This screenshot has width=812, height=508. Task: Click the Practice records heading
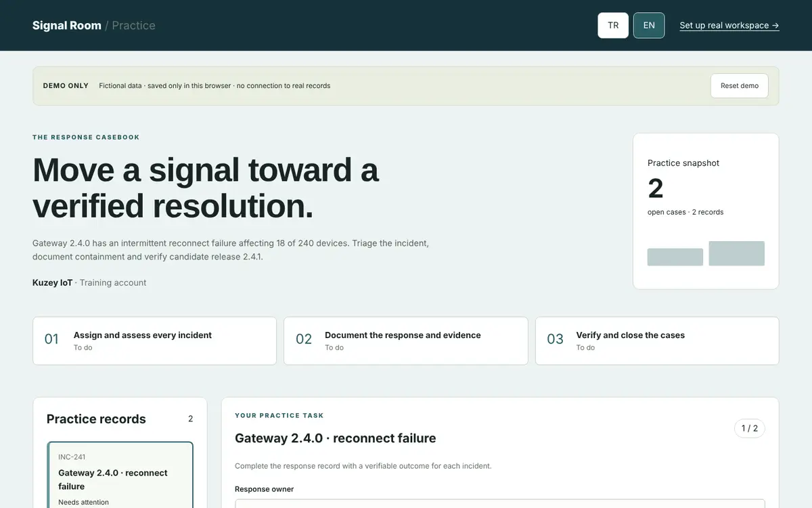point(96,419)
